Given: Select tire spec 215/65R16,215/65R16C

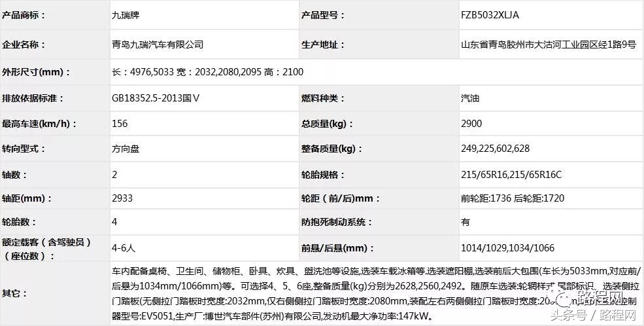Looking at the screenshot, I should click(511, 175).
